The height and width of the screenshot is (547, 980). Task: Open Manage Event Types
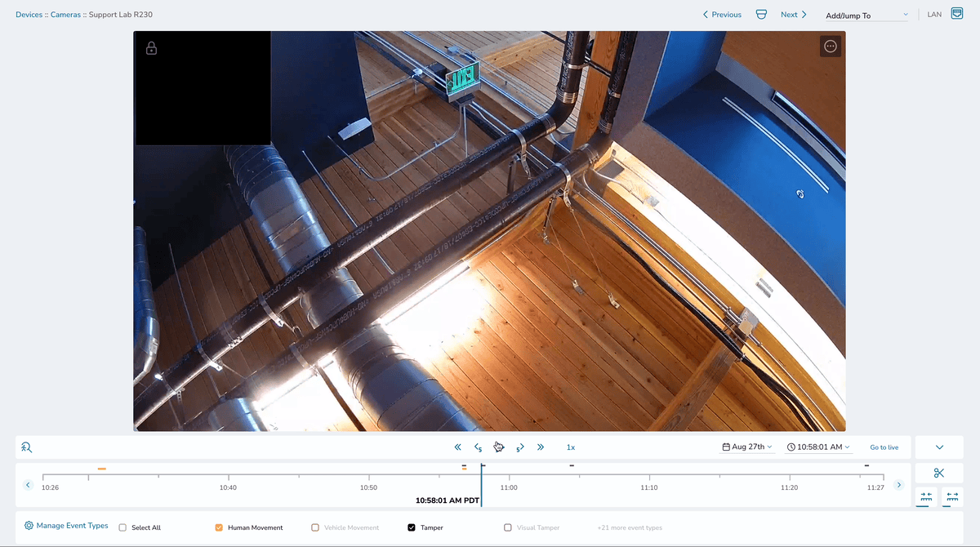pos(66,526)
